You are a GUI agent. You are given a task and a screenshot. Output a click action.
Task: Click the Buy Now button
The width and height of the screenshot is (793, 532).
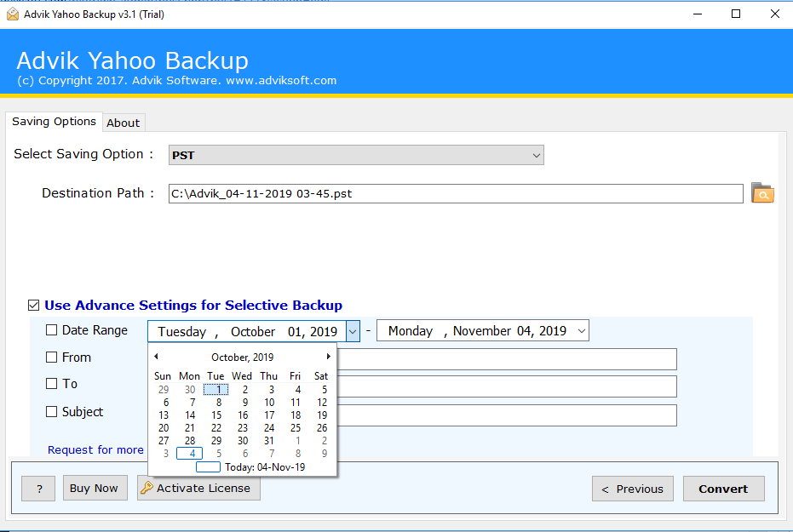[95, 488]
